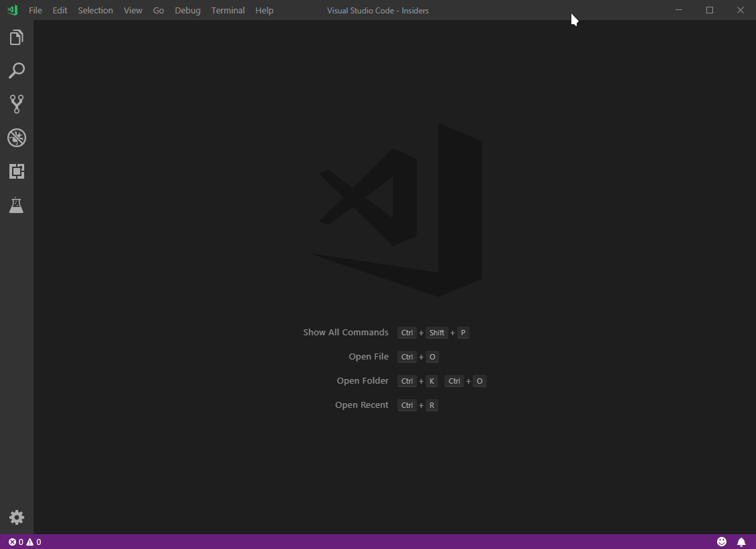Click the Tweet feedback smiley icon
This screenshot has width=756, height=549.
(x=722, y=542)
